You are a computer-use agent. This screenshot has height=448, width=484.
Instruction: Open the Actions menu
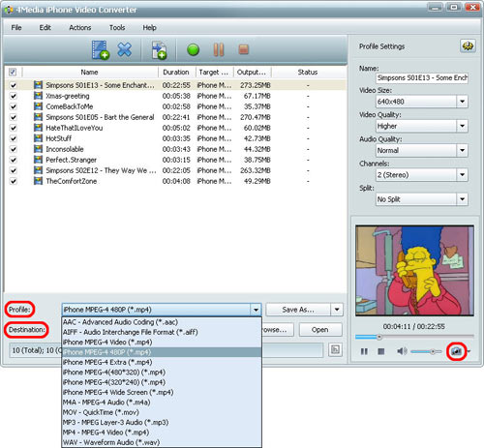tap(79, 28)
